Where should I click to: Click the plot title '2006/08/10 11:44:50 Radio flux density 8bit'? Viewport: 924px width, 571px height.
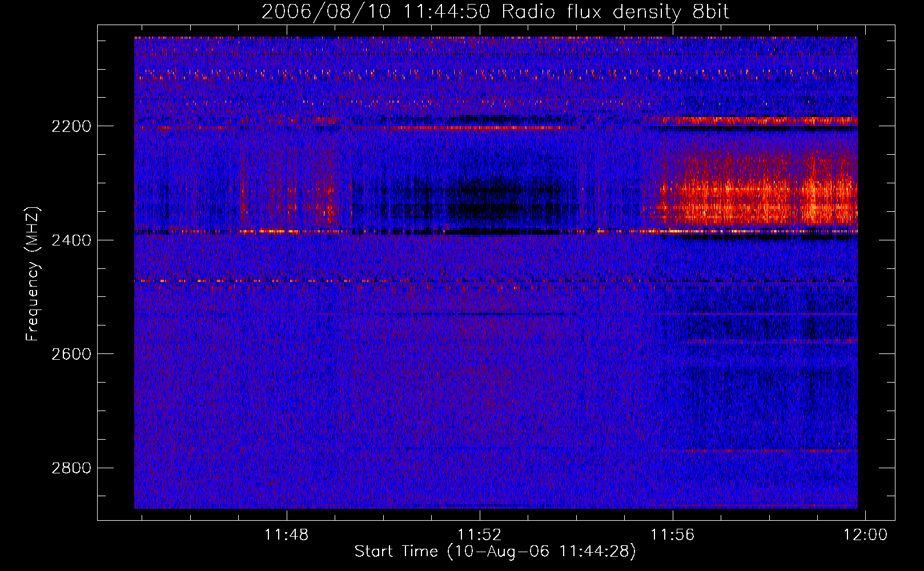tap(495, 12)
